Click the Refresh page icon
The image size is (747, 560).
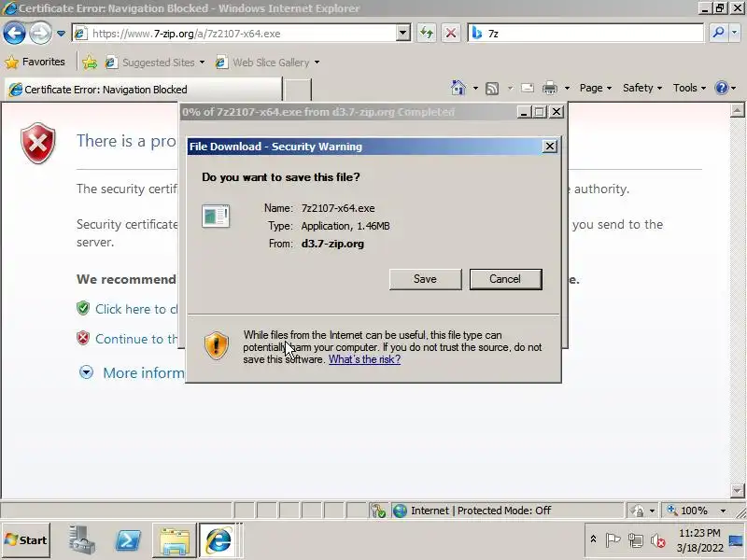tap(427, 33)
